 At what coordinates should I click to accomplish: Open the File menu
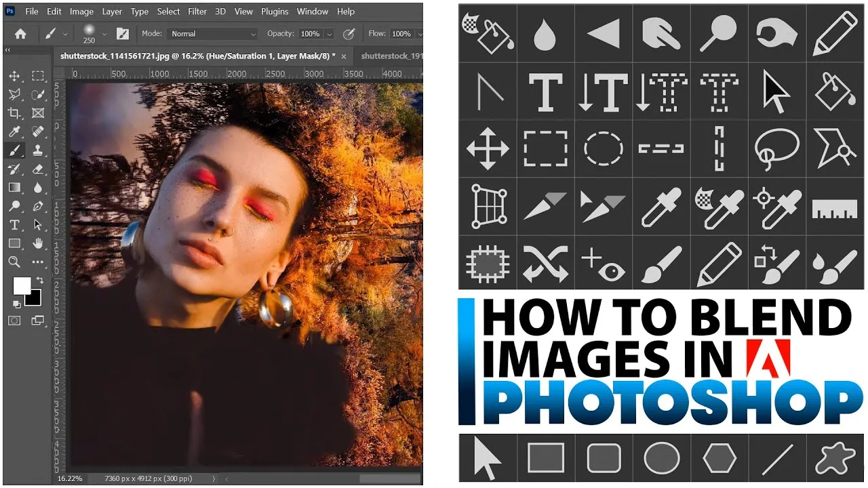32,12
